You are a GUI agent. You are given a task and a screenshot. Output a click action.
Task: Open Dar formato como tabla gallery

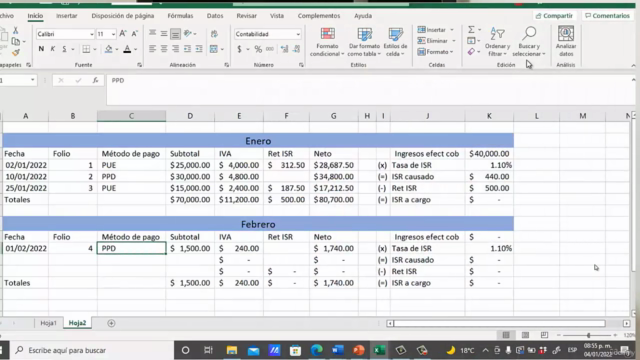(364, 42)
